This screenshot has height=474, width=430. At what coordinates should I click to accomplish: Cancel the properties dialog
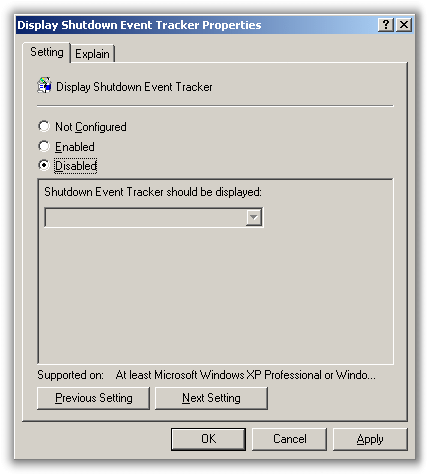click(x=289, y=439)
